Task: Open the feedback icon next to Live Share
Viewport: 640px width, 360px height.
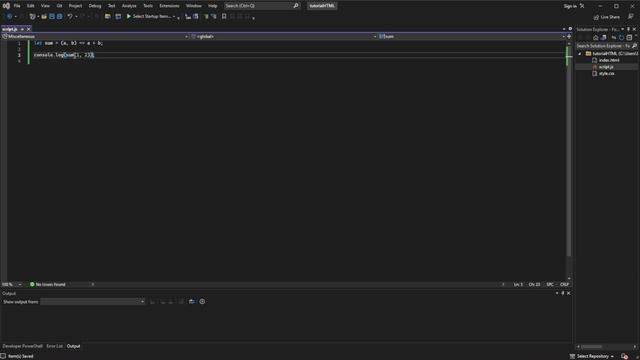Action: [631, 16]
